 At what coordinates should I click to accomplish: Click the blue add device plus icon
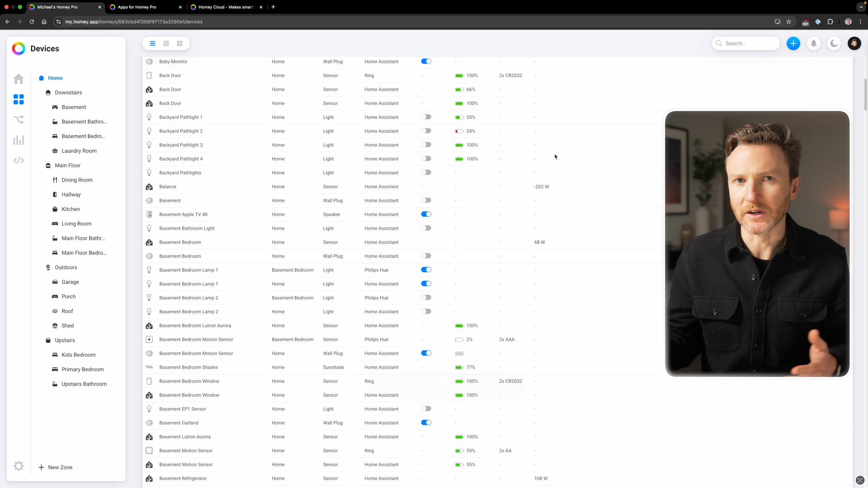pyautogui.click(x=793, y=43)
